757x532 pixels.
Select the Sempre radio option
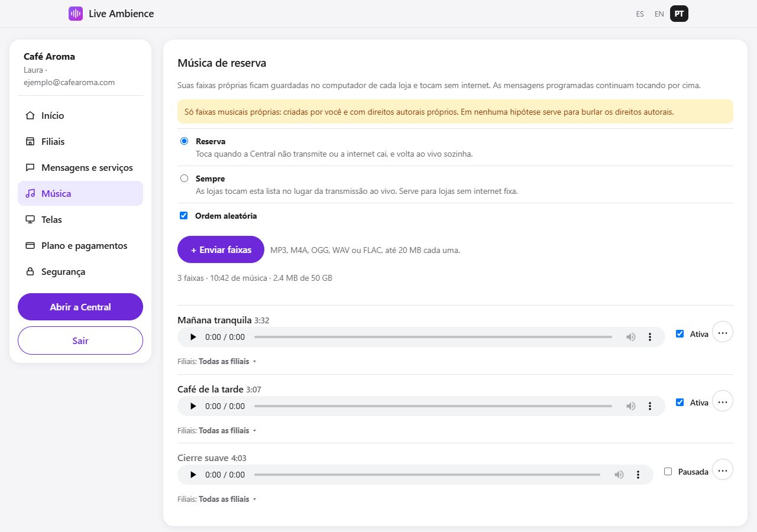pyautogui.click(x=184, y=178)
